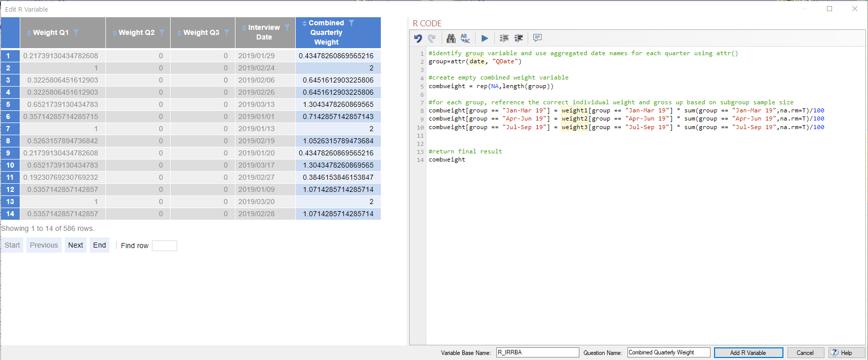Click the decrease indent icon
Viewport: 868px width, 360px height.
tap(519, 38)
